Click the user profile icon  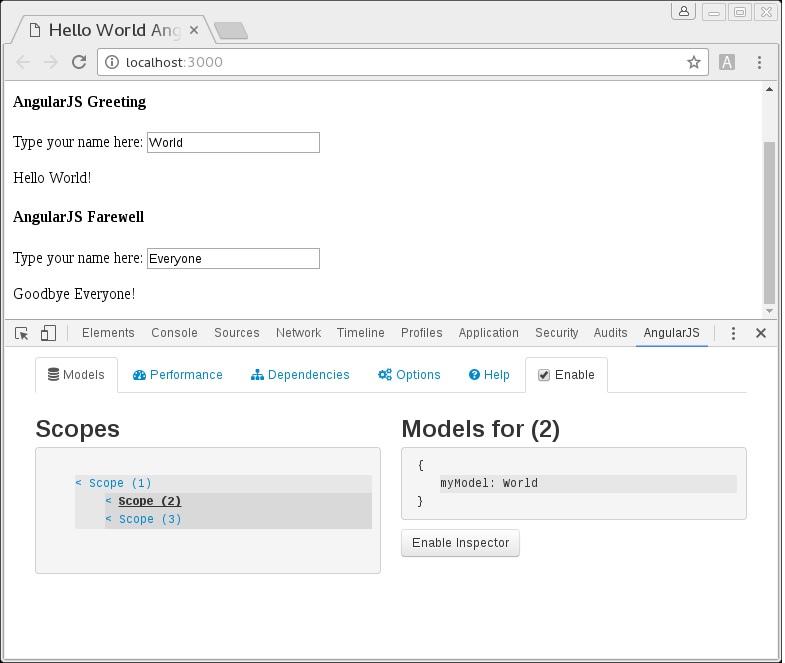click(x=683, y=11)
